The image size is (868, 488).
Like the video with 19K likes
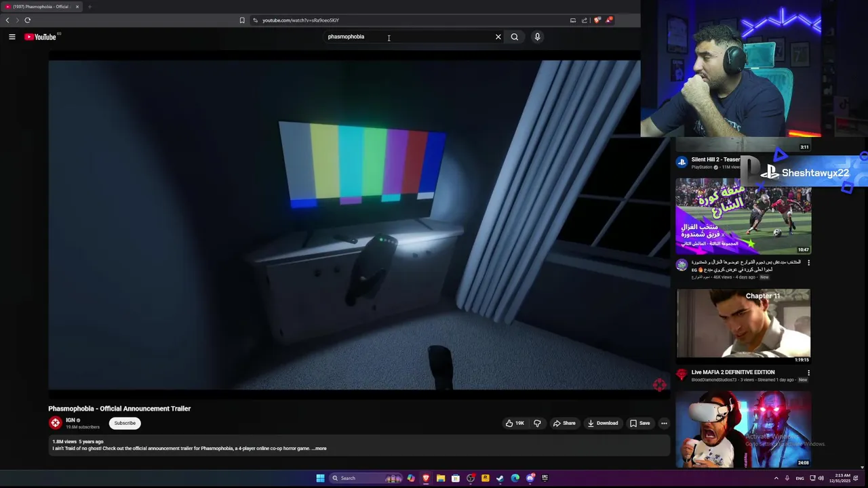tap(515, 423)
